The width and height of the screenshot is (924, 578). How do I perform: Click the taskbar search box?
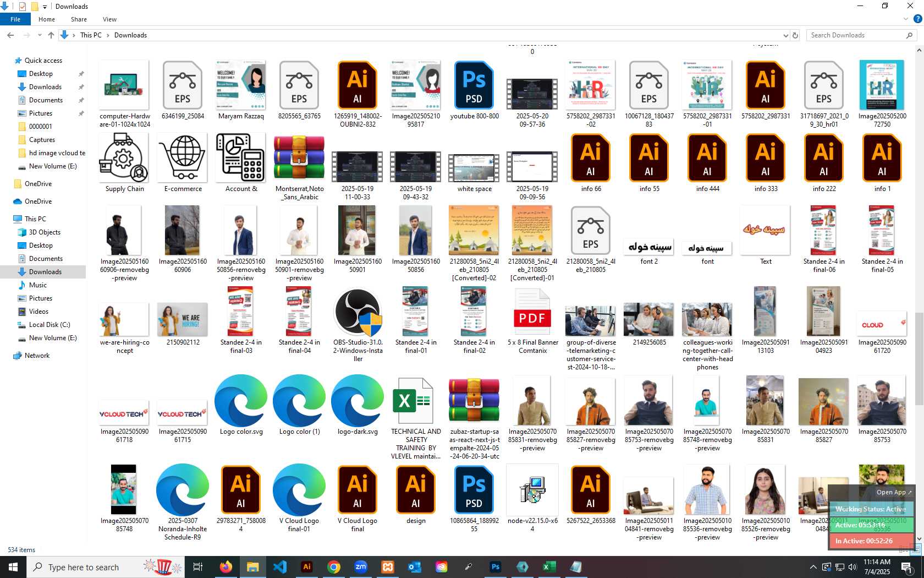106,566
